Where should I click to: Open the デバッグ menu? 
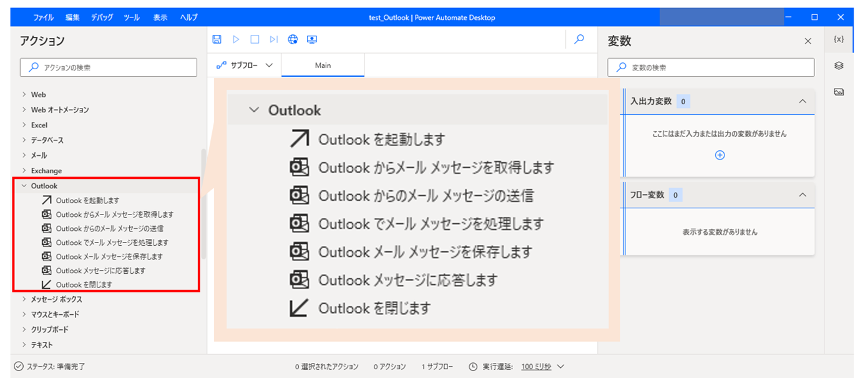click(x=101, y=17)
